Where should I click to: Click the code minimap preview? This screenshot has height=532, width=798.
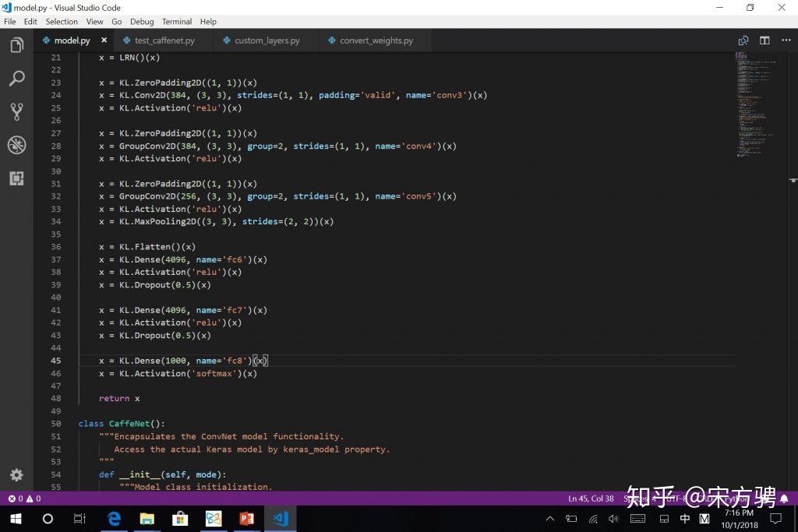[x=756, y=104]
